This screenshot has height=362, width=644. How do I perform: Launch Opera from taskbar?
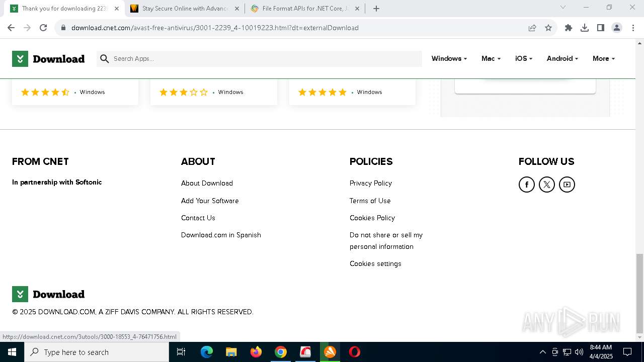tap(355, 352)
